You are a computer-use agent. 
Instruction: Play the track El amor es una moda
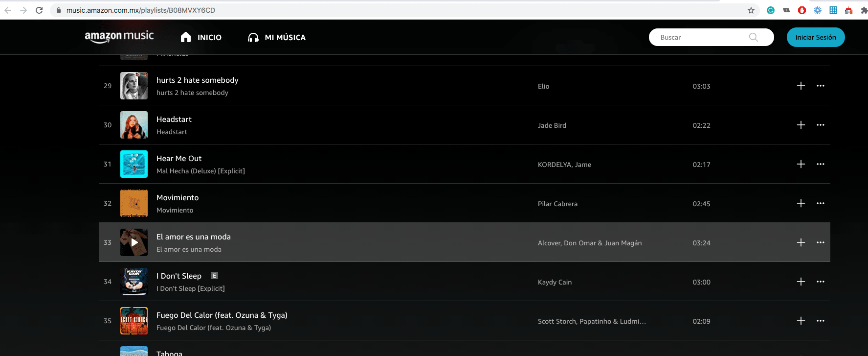[x=134, y=242]
